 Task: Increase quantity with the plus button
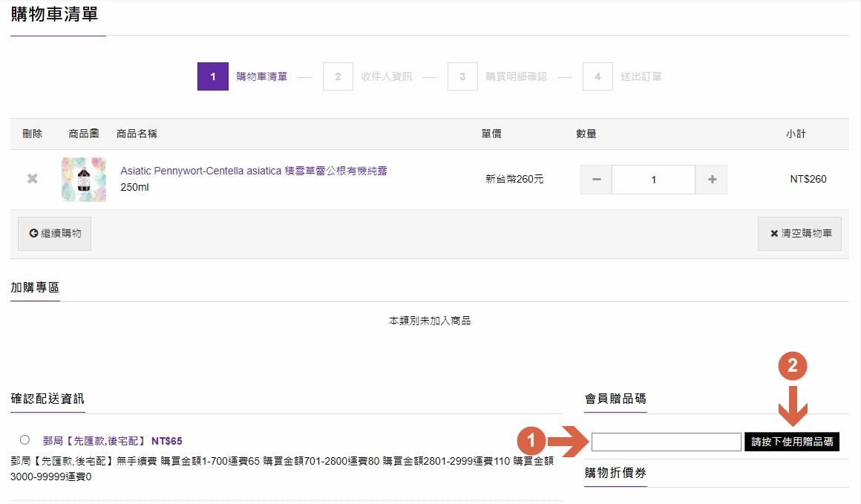tap(712, 180)
